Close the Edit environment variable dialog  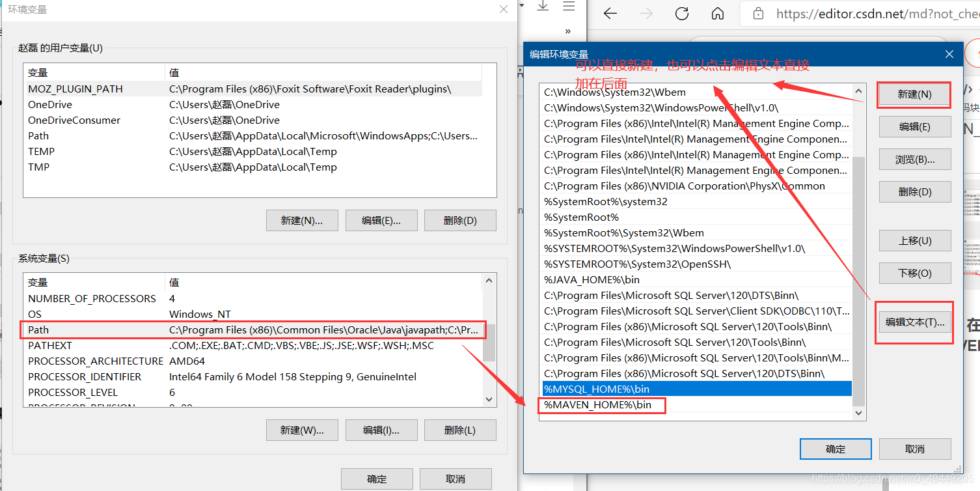click(x=949, y=54)
